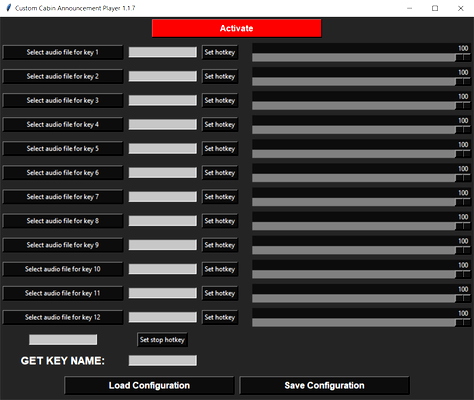Open Load Configuration
Screen dimensions: 474x400
coord(149,385)
